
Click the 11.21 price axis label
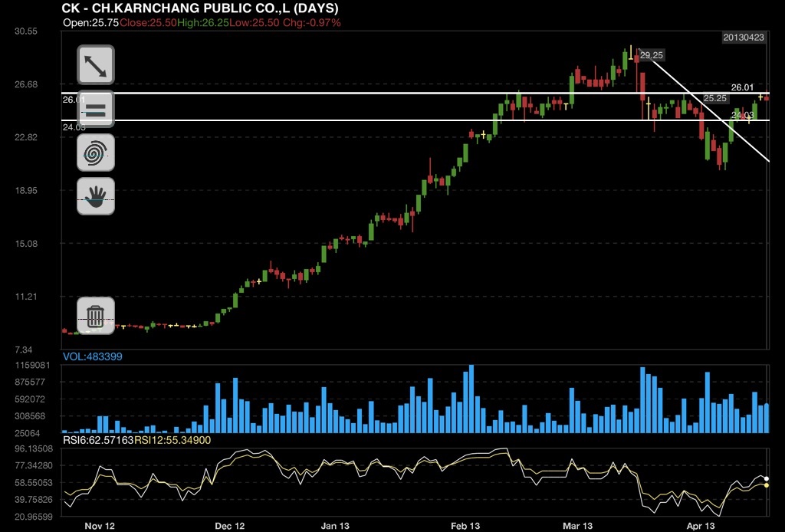tap(26, 296)
